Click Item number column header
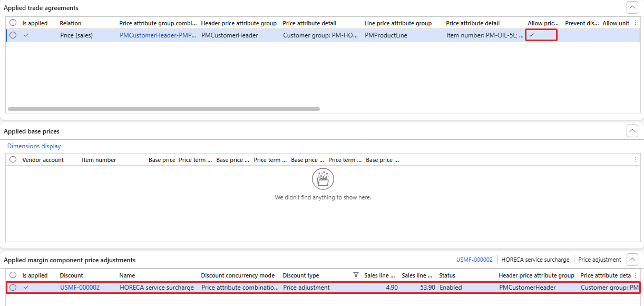This screenshot has height=306, width=644. [99, 160]
